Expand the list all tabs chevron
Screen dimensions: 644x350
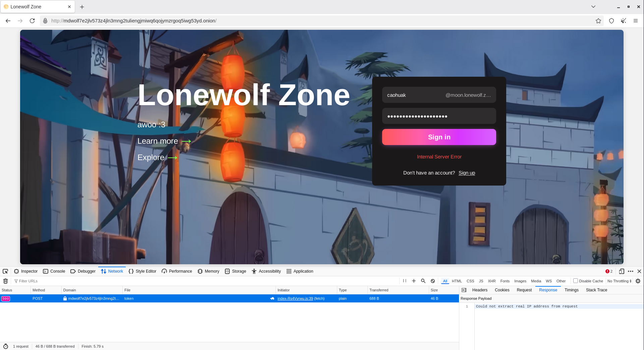593,7
